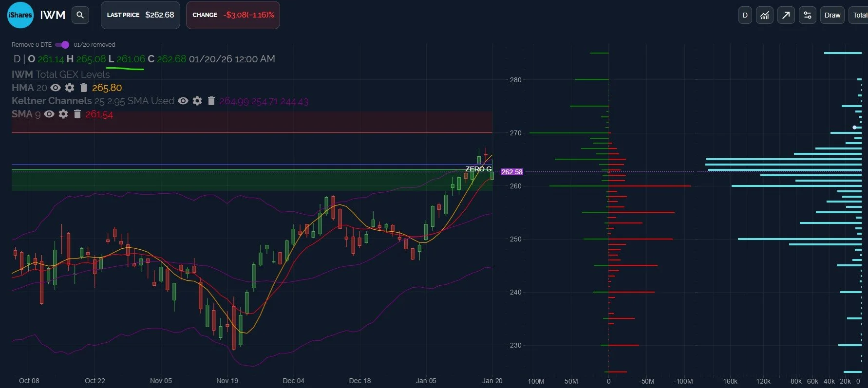Viewport: 868px width, 388px height.
Task: Click the 100M GEX axis label
Action: (536, 381)
